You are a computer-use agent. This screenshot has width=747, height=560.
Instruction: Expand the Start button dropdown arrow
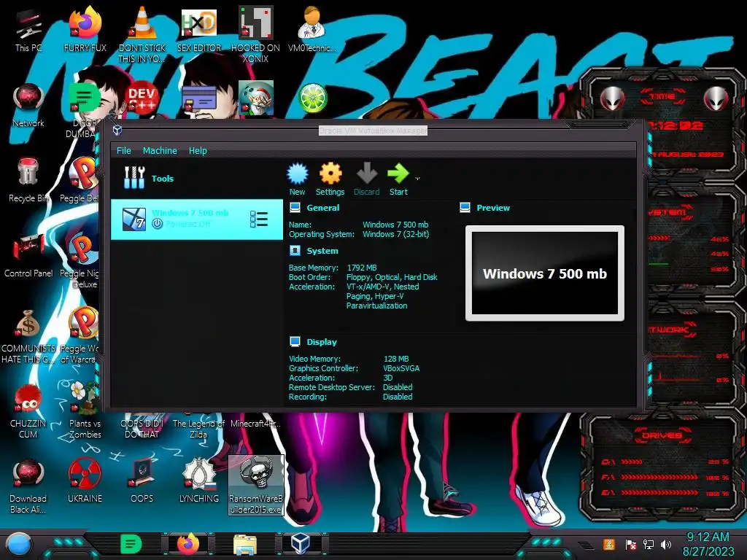click(x=417, y=179)
